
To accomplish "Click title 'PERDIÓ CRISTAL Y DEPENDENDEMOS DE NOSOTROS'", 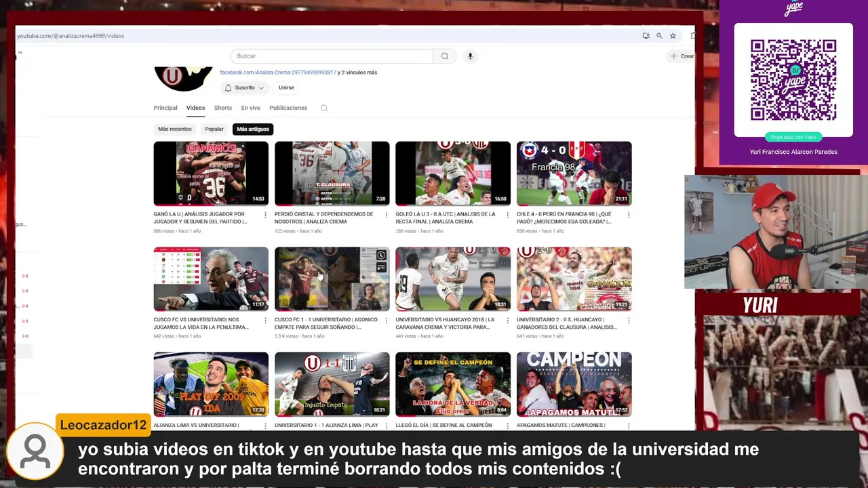I will tap(324, 218).
